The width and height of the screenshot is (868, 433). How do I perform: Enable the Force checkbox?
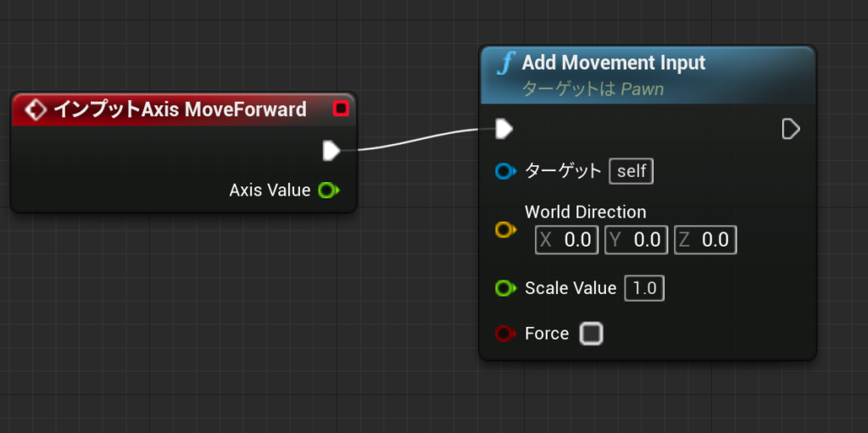pyautogui.click(x=591, y=334)
